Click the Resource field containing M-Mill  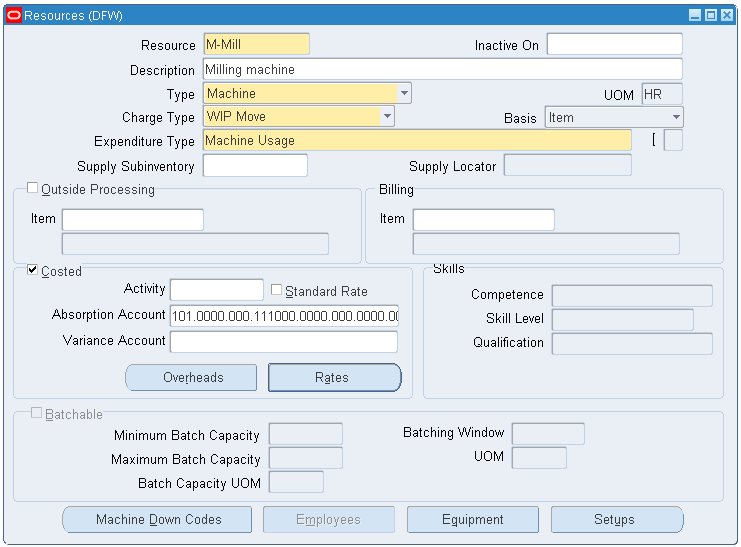coord(257,44)
